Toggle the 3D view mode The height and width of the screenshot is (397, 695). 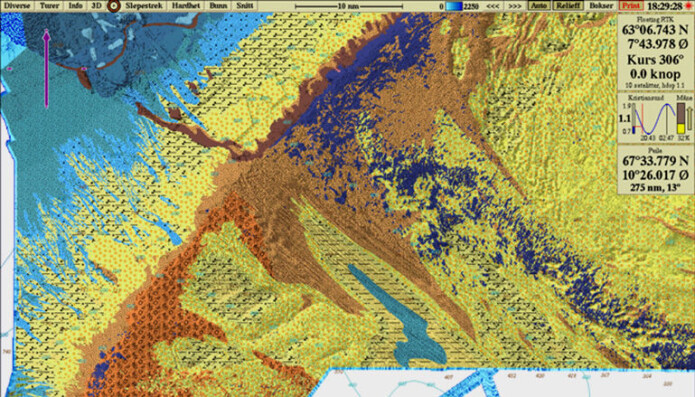click(x=96, y=6)
